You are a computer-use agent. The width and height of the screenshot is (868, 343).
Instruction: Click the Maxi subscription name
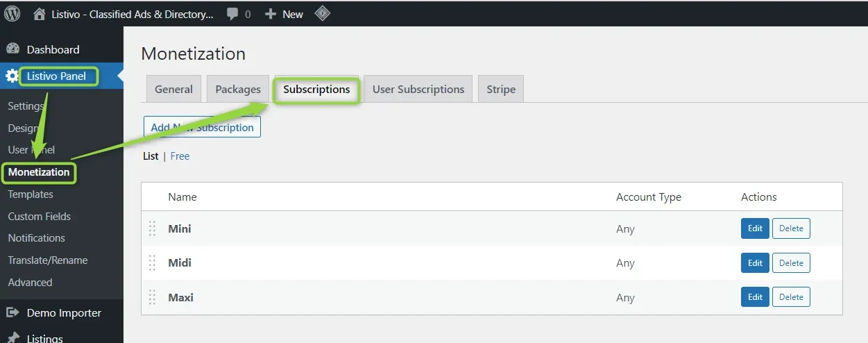click(x=180, y=297)
